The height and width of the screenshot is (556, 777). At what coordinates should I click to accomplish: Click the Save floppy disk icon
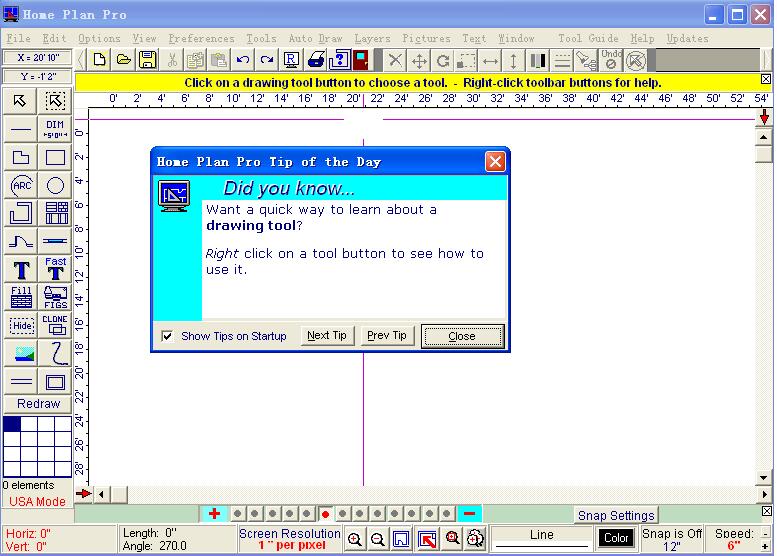coord(147,60)
